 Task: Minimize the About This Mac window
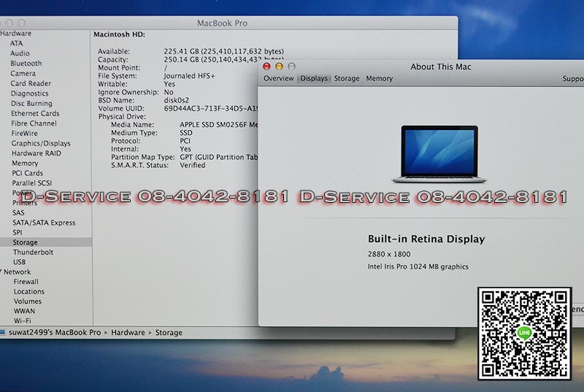(279, 66)
